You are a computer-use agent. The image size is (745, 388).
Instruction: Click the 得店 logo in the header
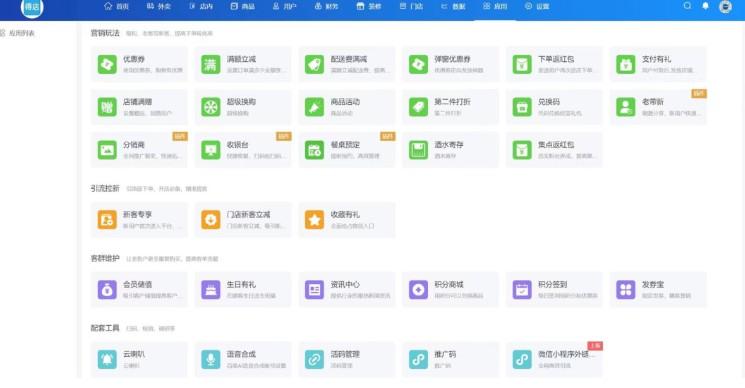[32, 7]
